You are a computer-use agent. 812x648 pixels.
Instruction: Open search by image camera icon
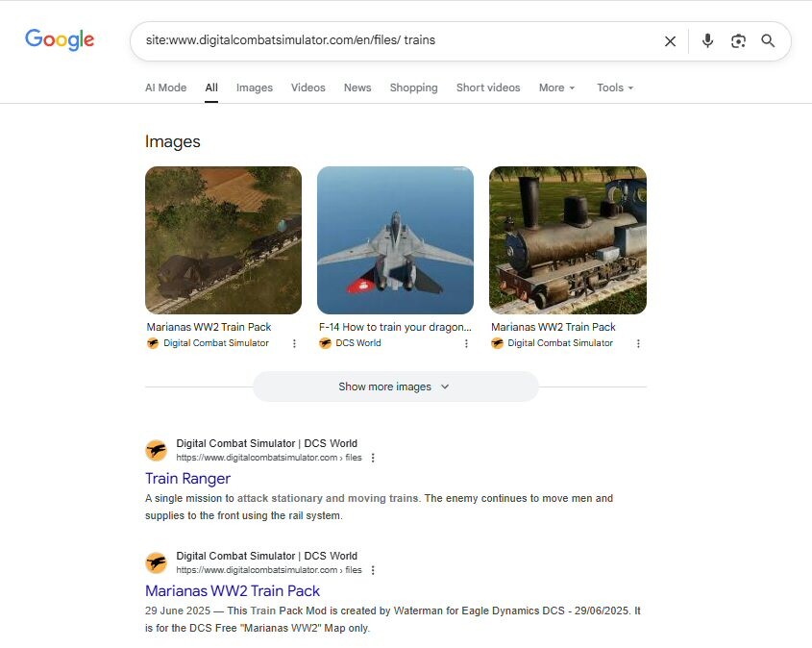[x=738, y=40]
